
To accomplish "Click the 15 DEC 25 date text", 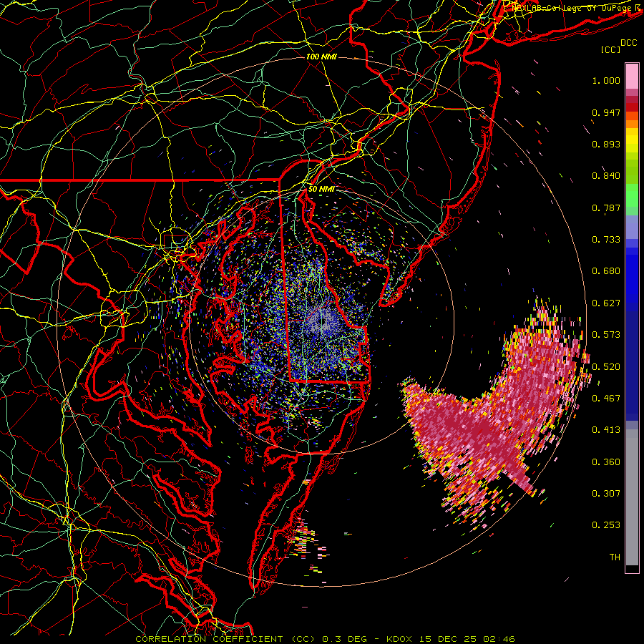I will pos(448,639).
